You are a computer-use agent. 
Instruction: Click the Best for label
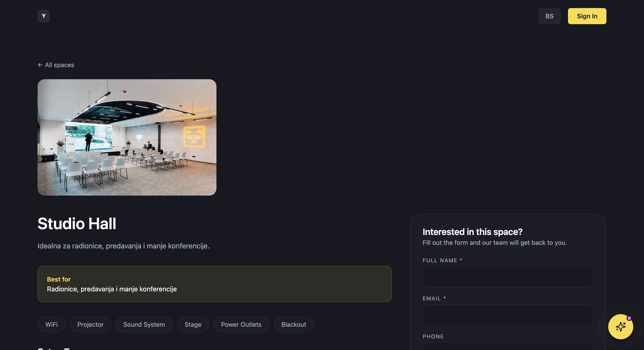click(59, 279)
